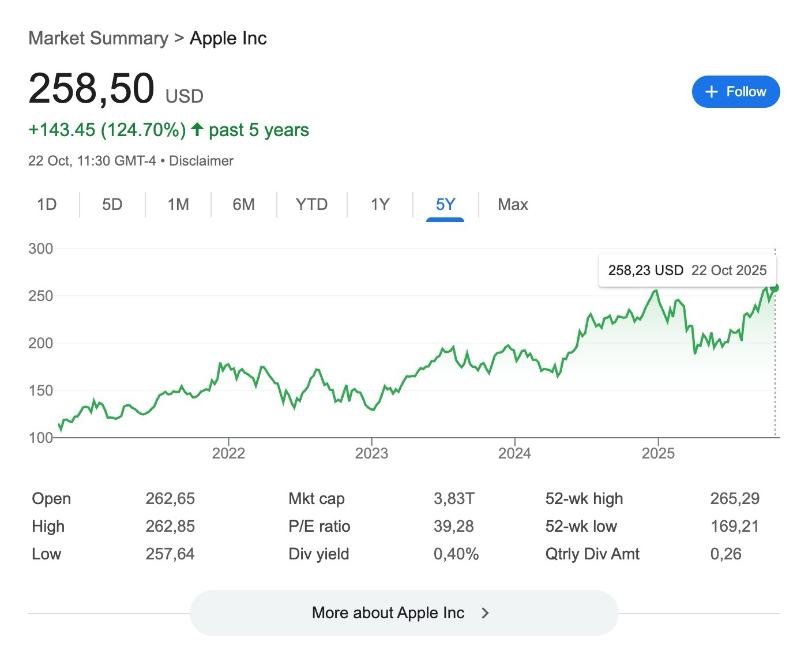Switch chart to 6M range
The height and width of the screenshot is (654, 812).
[x=243, y=205]
